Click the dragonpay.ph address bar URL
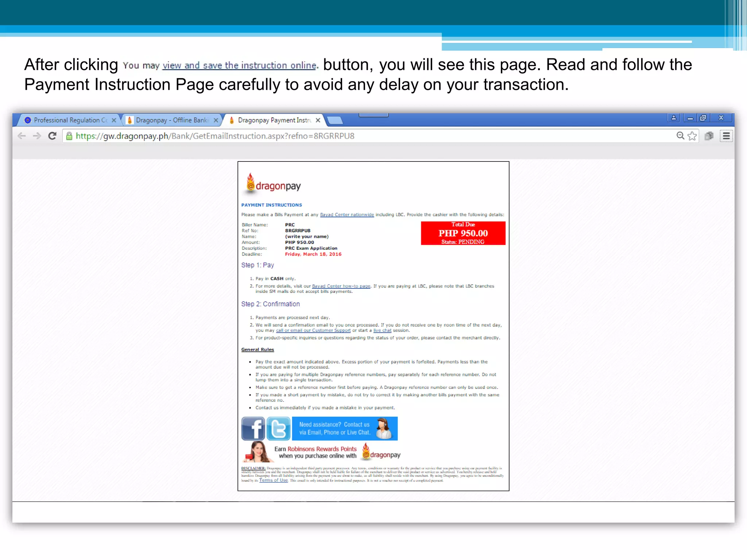Image resolution: width=747 pixels, height=560 pixels. click(215, 136)
